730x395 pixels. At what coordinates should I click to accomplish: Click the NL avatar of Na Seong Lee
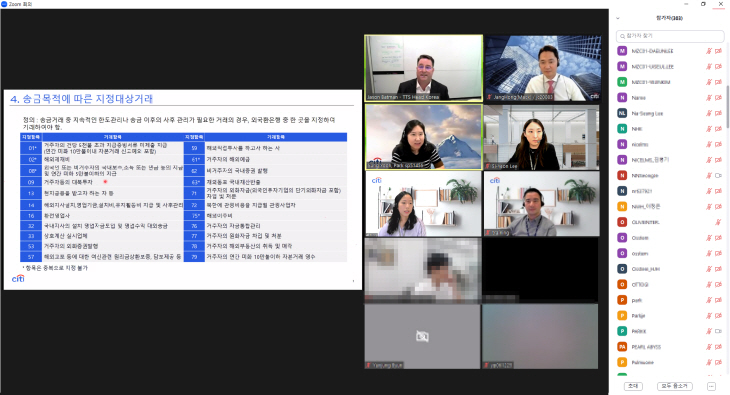coord(622,113)
